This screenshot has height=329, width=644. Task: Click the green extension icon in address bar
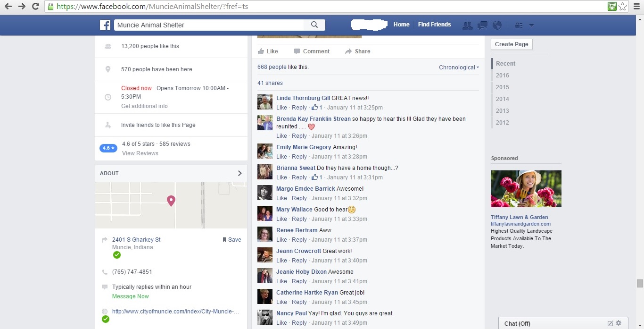coord(612,7)
